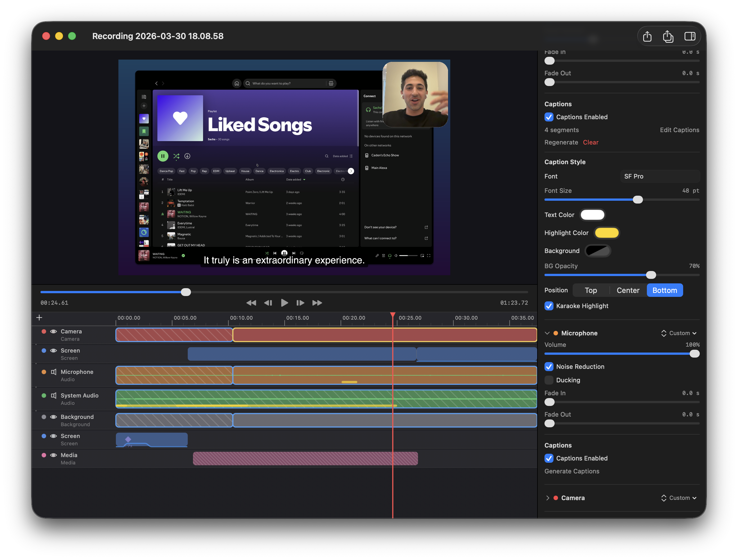Set caption position to Center
Viewport: 738px width, 560px height.
tap(628, 290)
